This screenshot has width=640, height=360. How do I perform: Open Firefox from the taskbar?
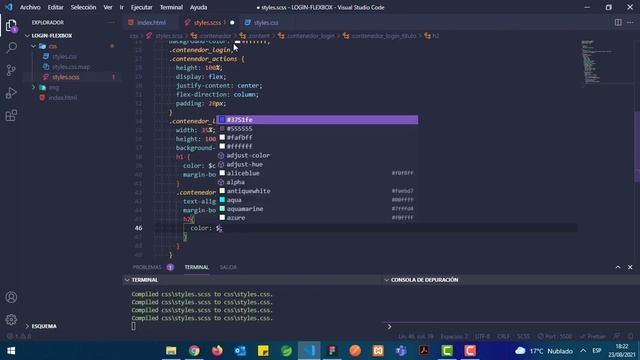pos(217,351)
